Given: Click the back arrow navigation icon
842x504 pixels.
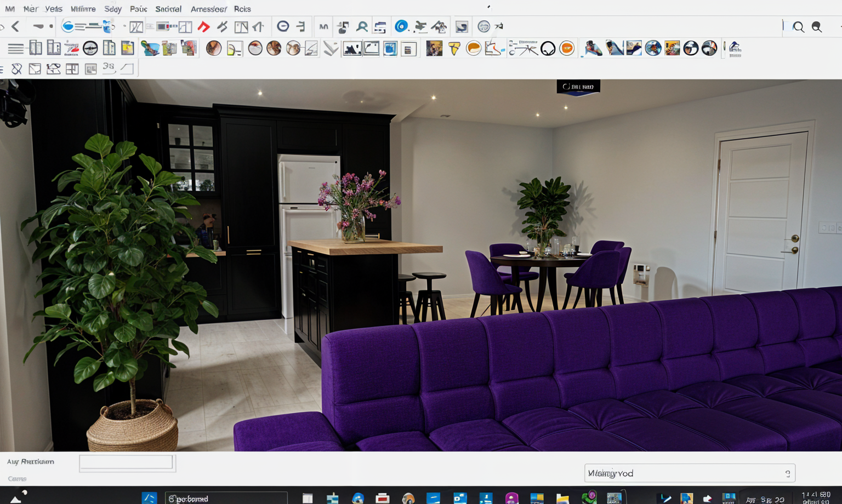Looking at the screenshot, I should pyautogui.click(x=15, y=26).
